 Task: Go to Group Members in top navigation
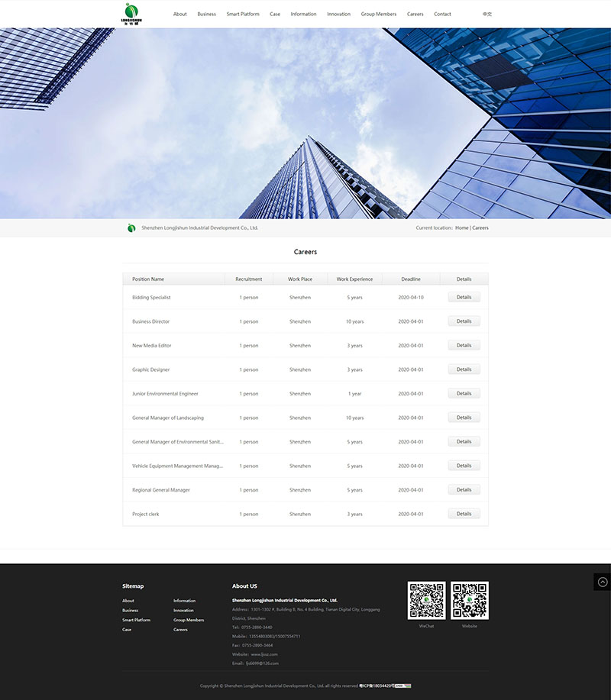point(378,14)
